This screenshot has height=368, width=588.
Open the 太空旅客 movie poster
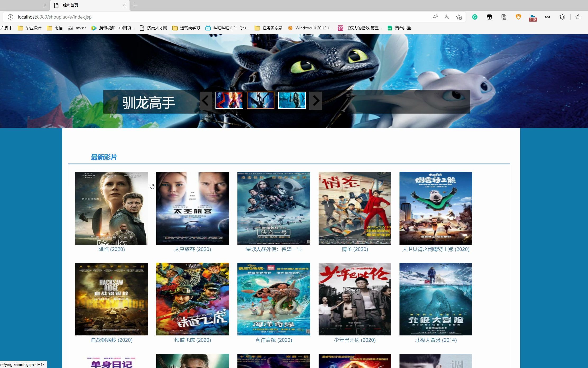(192, 208)
